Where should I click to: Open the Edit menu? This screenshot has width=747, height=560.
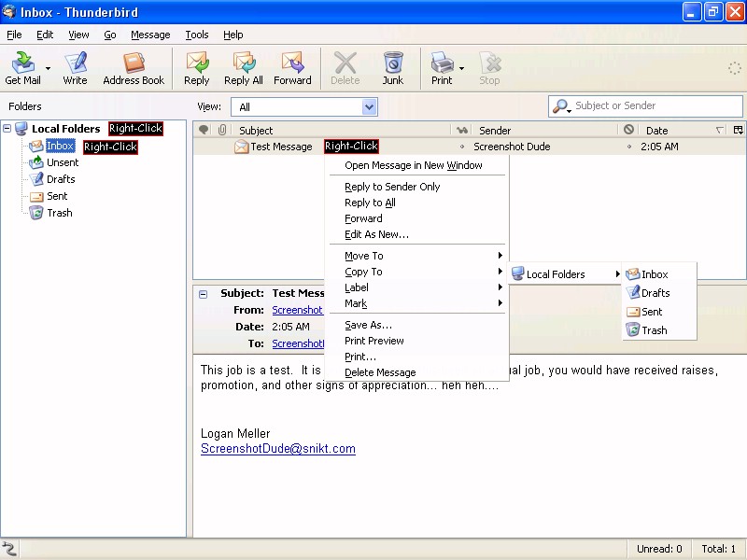(x=45, y=35)
